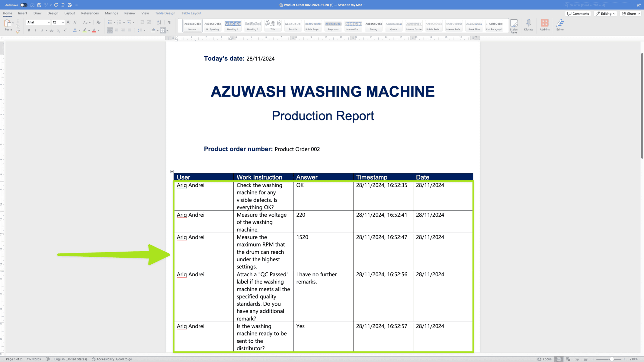Click the Sort A to Z icon
The width and height of the screenshot is (644, 362).
point(159,22)
